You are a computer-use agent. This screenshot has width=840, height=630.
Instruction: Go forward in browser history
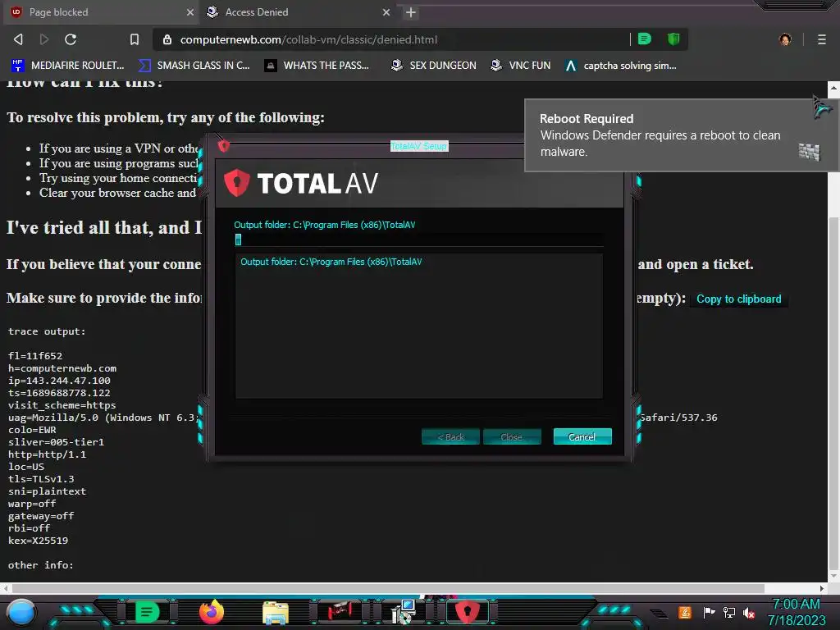44,39
